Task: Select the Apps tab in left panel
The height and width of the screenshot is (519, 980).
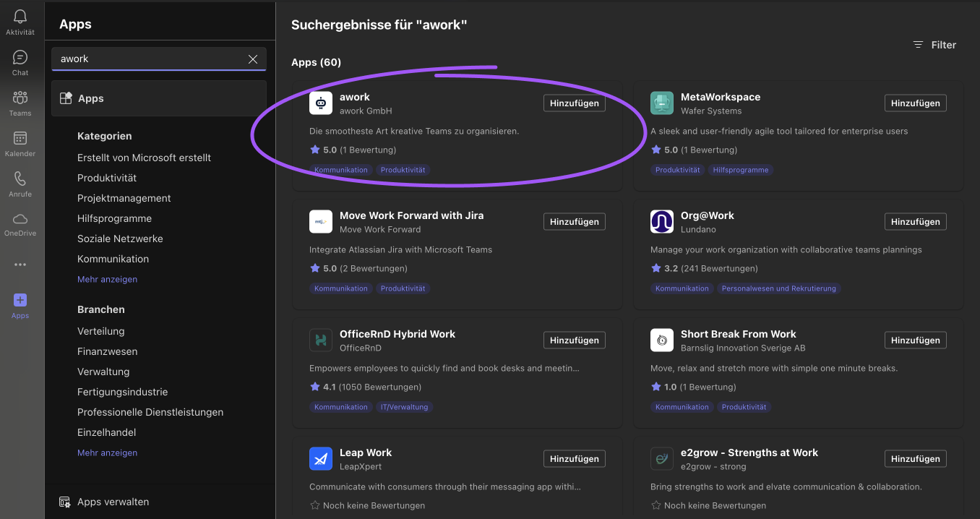Action: pyautogui.click(x=159, y=98)
